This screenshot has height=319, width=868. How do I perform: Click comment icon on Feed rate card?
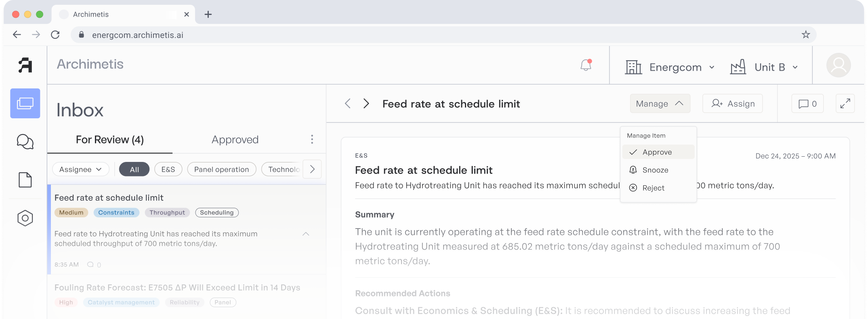(90, 264)
